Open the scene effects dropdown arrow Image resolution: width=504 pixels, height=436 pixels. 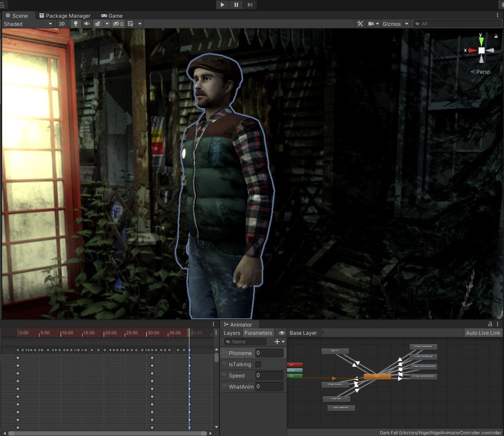pos(107,24)
